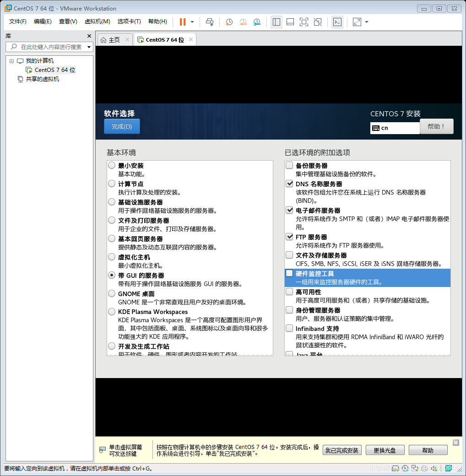
Task: Select the 带 GUI 的服务器 radio button
Action: (112, 276)
